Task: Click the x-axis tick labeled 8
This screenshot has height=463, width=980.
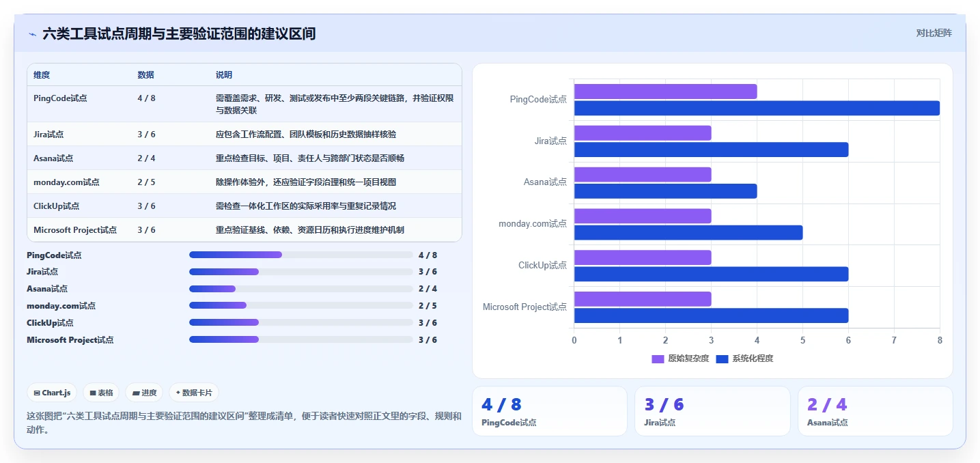Action: tap(940, 340)
